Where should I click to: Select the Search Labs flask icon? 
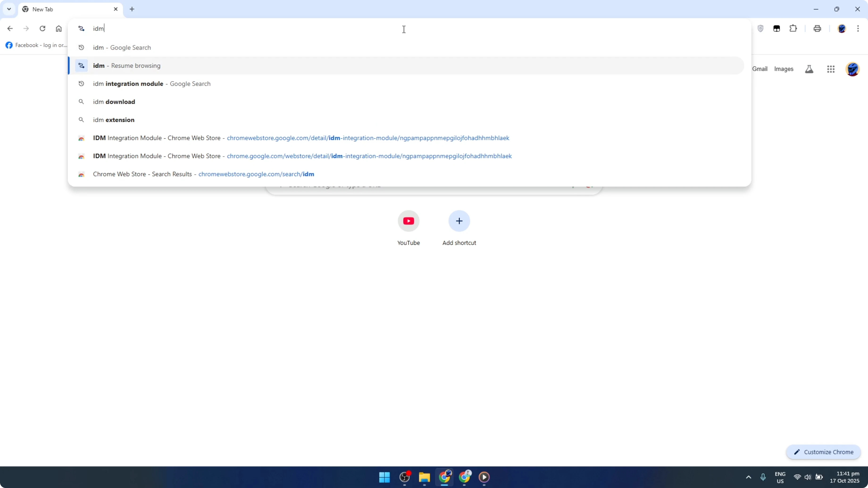point(809,69)
